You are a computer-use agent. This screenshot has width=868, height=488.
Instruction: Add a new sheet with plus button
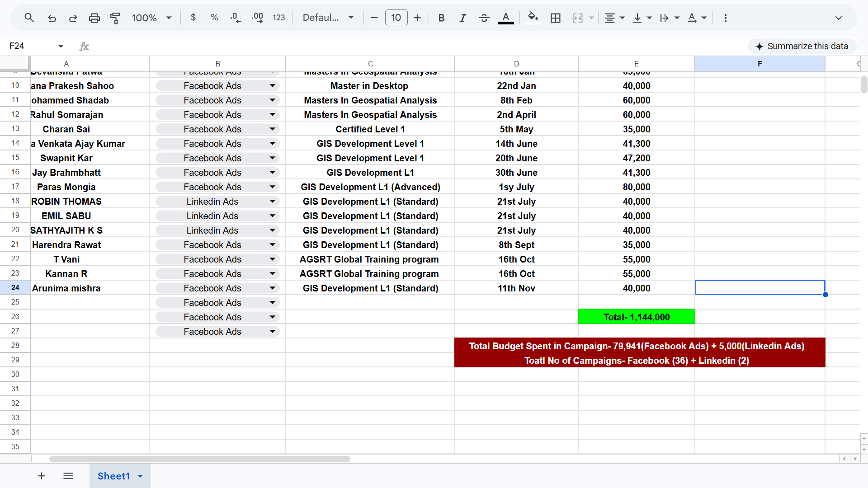(x=41, y=476)
